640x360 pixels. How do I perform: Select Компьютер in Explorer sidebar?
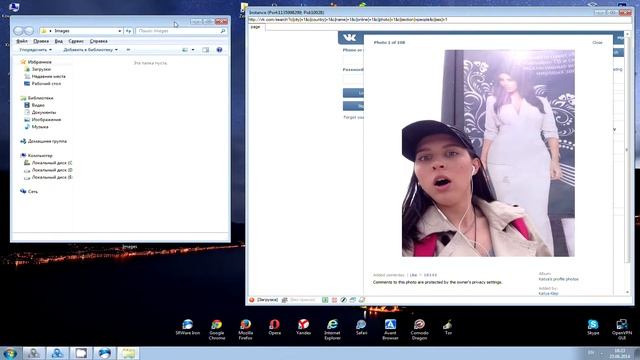(x=40, y=156)
